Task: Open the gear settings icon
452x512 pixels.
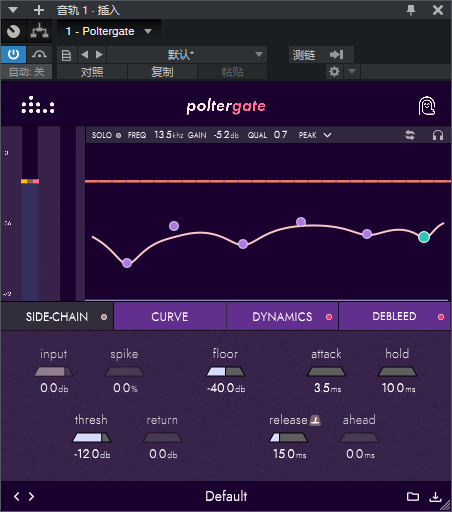Action: click(x=334, y=71)
